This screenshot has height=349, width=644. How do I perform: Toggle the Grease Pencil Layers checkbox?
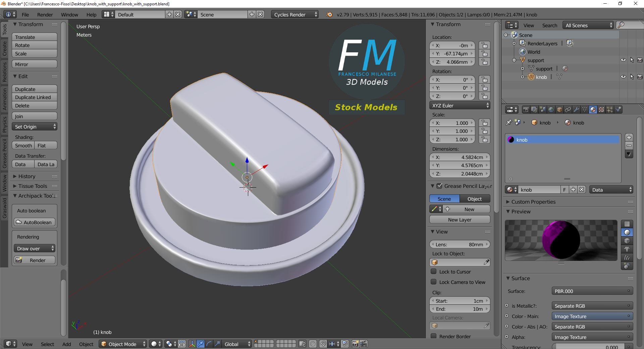(439, 186)
